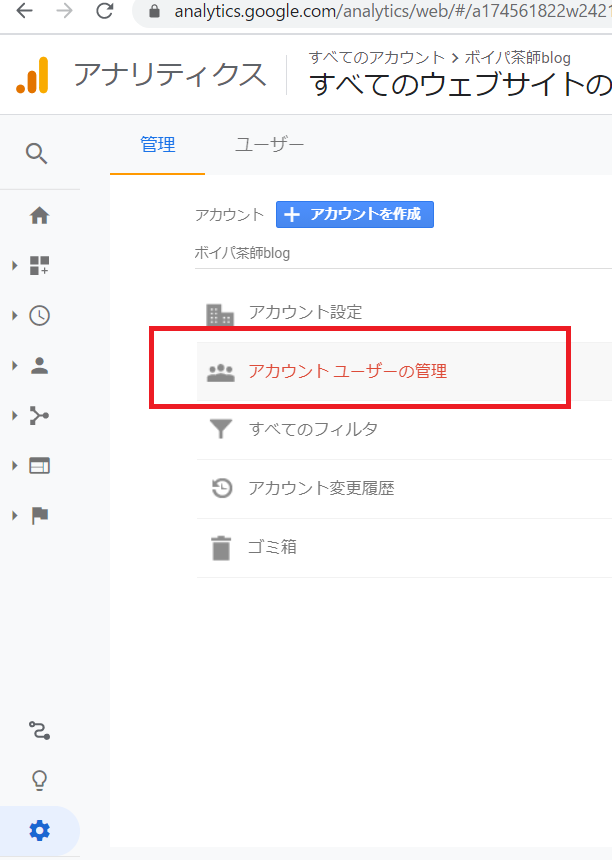Click the trash can icon beside ゴミ箱
Screen dimensions: 612x860
click(x=221, y=548)
